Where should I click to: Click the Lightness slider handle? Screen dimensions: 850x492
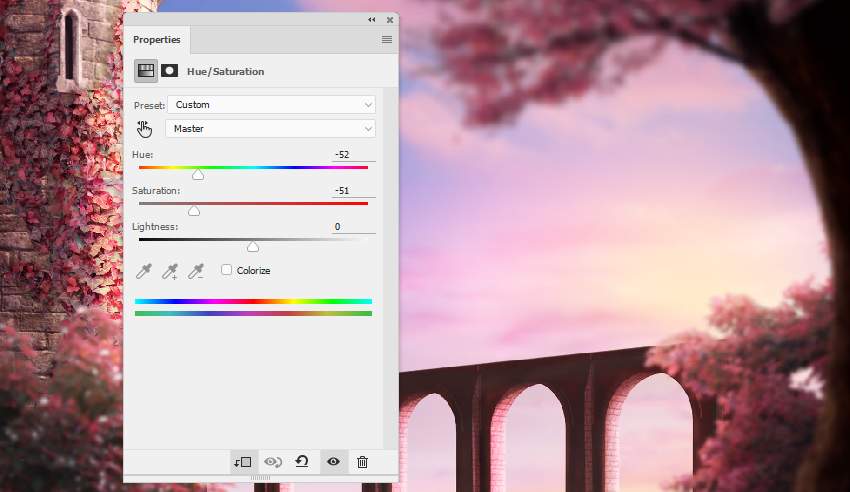[253, 247]
